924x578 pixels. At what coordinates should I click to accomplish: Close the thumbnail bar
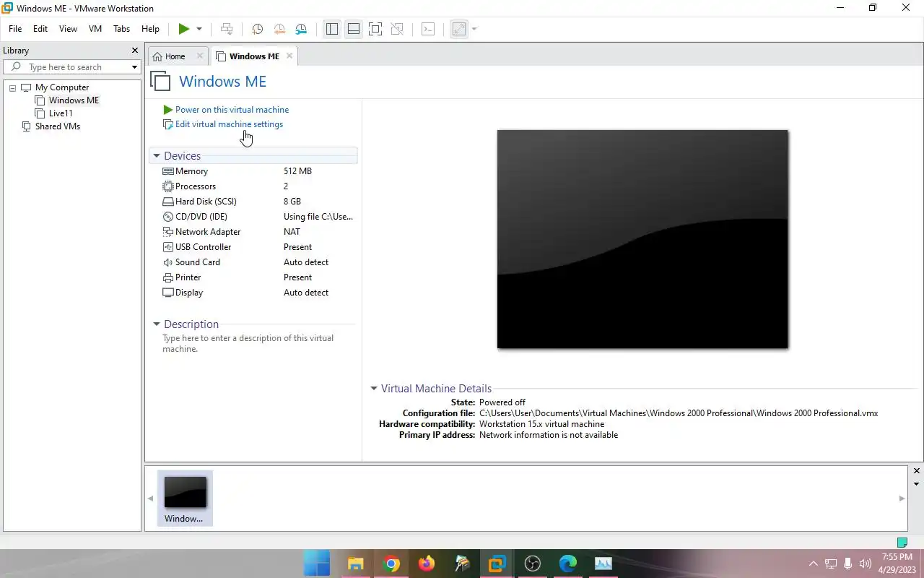click(917, 471)
